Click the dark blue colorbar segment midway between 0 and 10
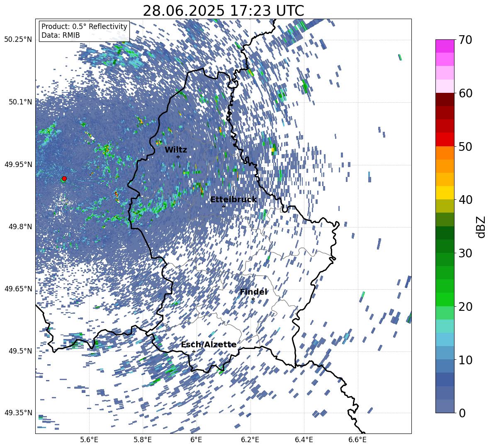491x448 pixels. (445, 379)
